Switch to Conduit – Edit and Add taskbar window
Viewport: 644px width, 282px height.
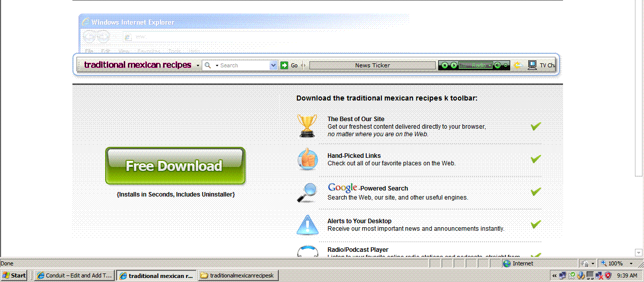(75, 275)
